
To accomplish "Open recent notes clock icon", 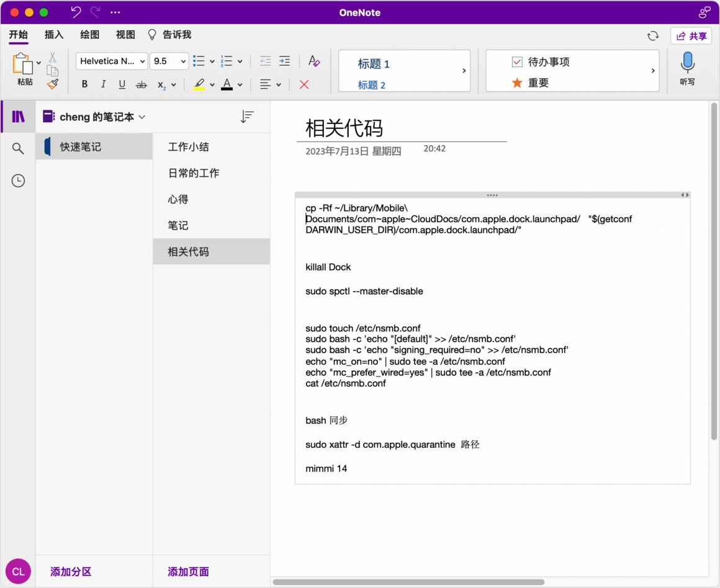I will click(18, 180).
